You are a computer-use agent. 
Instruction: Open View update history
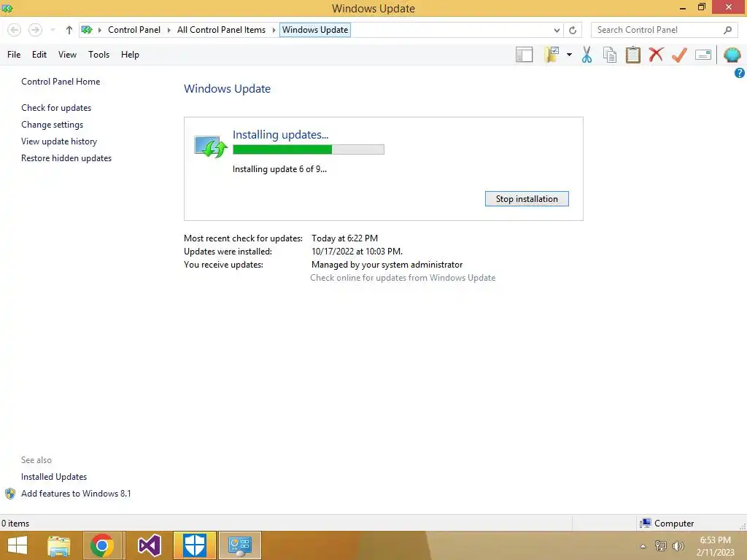click(x=59, y=141)
